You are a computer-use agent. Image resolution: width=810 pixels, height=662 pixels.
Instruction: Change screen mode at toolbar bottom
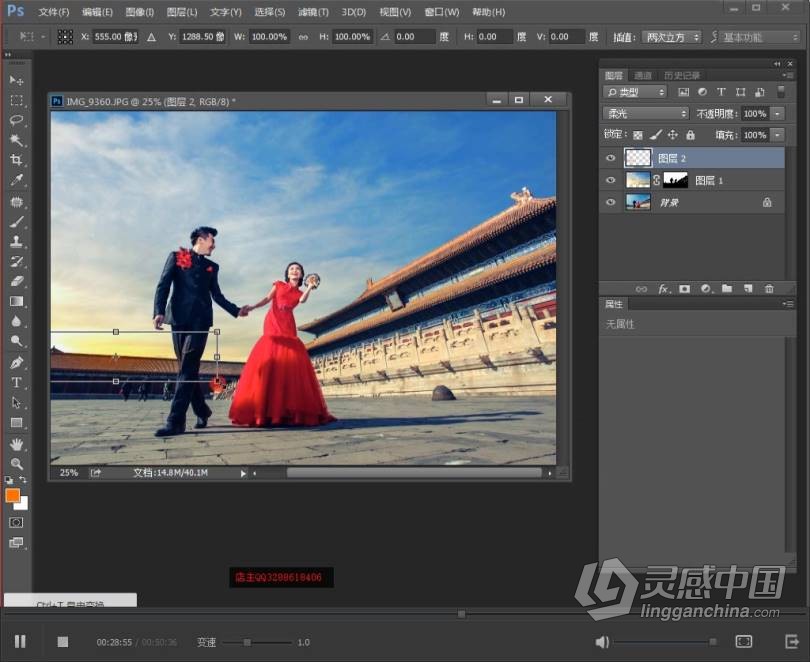point(16,543)
